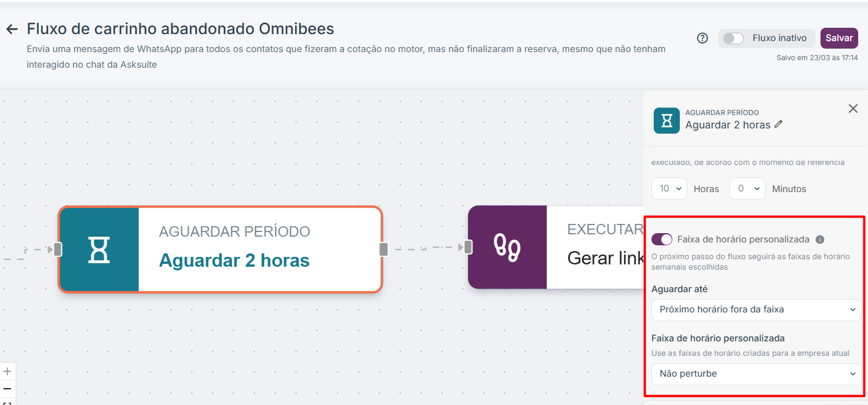Select the Aguardar 2 horas node card
The width and height of the screenshot is (868, 405).
(x=221, y=249)
